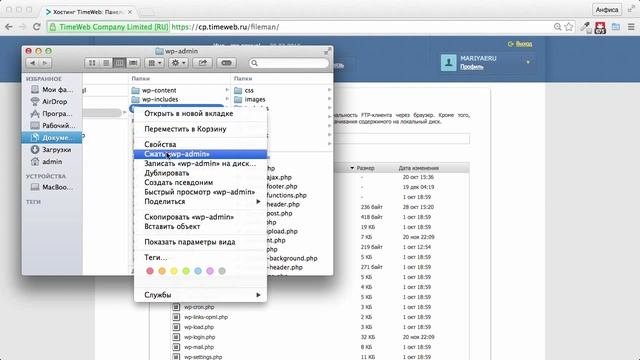640x360 pixels.
Task: Click Выход logout link on TimeWeb
Action: click(523, 44)
